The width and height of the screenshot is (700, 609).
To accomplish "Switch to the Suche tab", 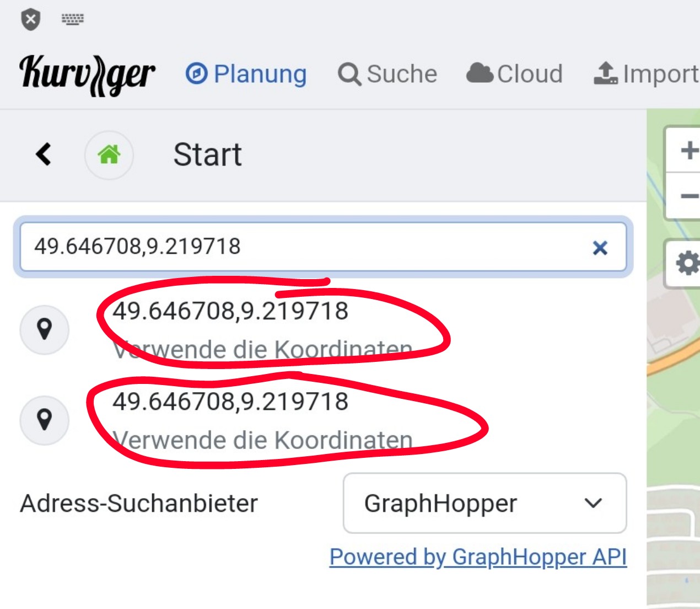I will (388, 74).
